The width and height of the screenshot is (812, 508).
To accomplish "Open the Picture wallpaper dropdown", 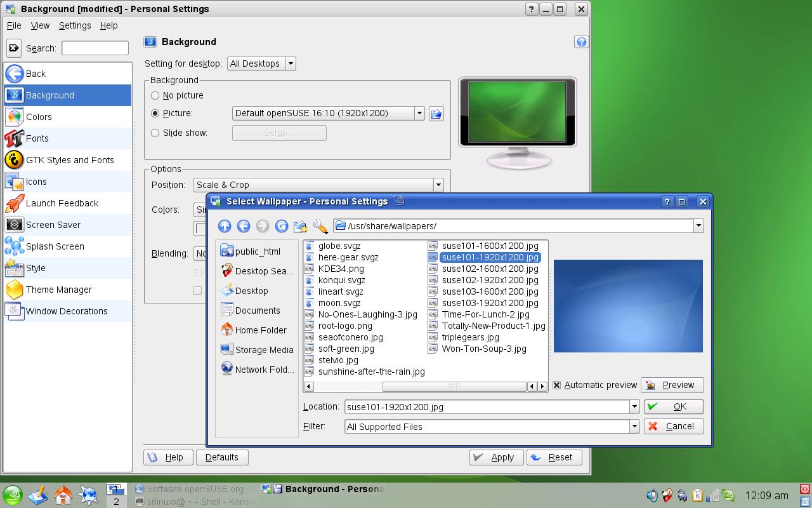I will 329,113.
